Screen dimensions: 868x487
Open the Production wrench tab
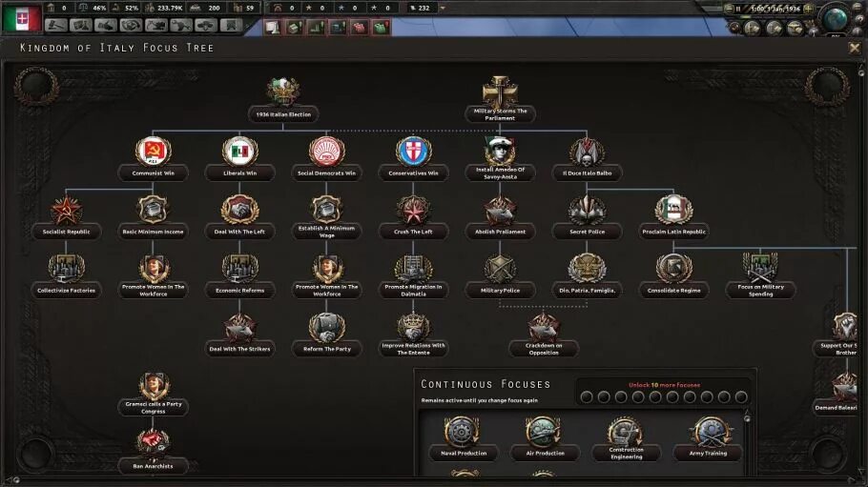click(x=181, y=25)
